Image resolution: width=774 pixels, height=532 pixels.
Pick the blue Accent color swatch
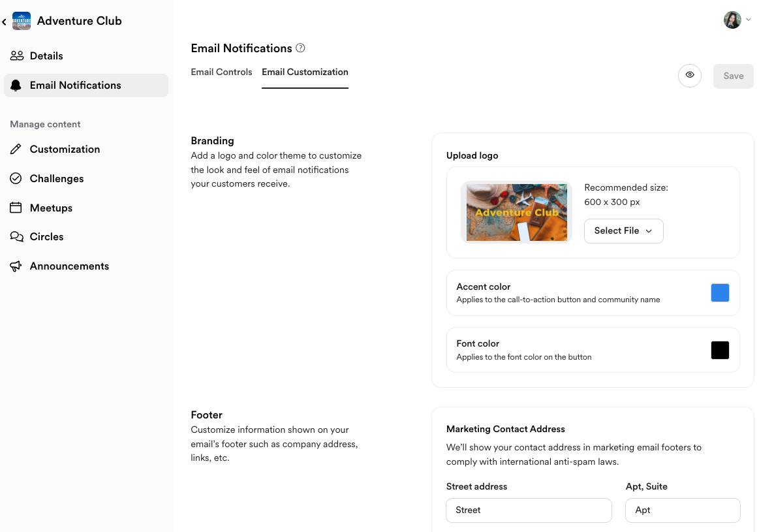(720, 293)
